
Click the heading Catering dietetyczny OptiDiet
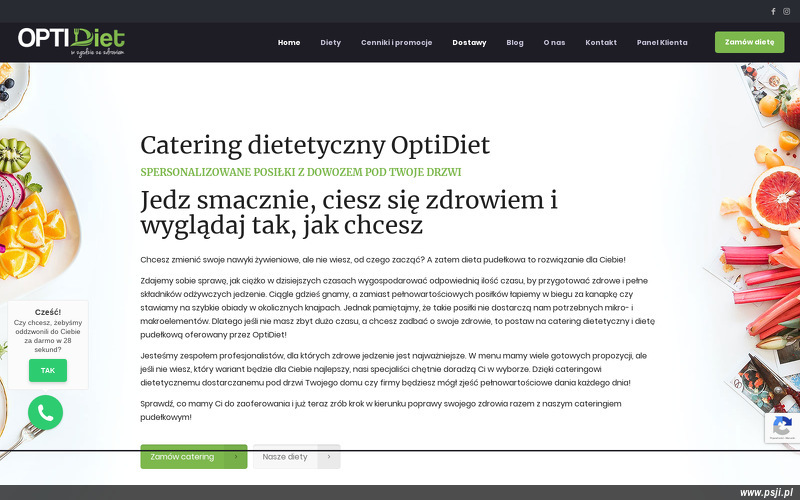pos(315,145)
